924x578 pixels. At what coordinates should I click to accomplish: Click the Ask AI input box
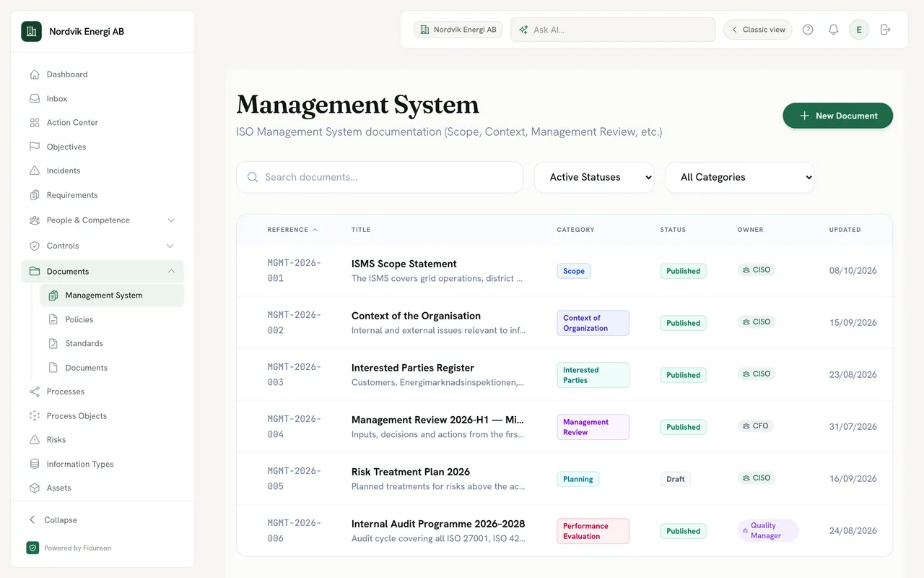[613, 30]
